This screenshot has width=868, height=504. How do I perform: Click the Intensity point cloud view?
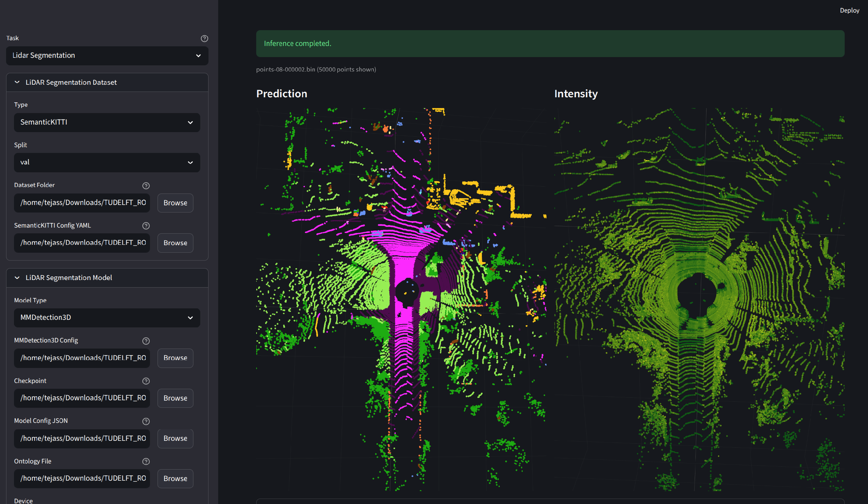pos(699,299)
